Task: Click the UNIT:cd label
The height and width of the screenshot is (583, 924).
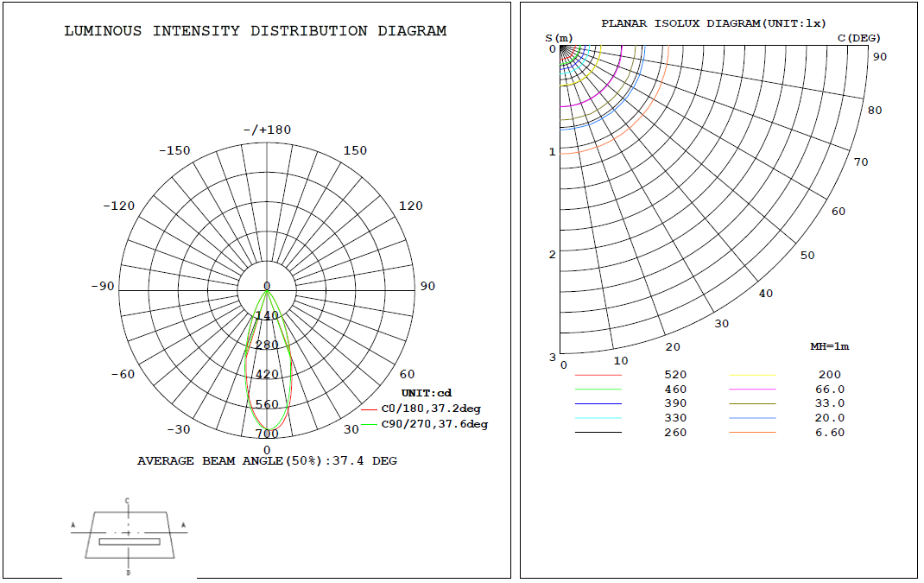Action: pos(426,393)
